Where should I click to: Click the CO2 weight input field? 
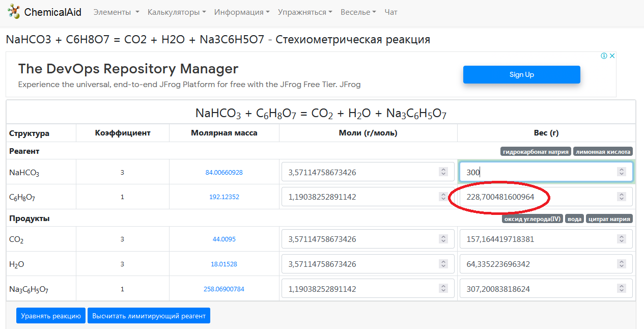point(546,239)
